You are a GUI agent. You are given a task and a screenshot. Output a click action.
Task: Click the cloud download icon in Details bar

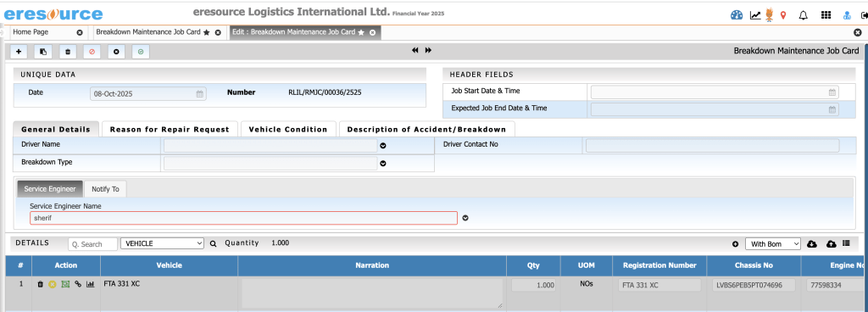click(x=812, y=244)
